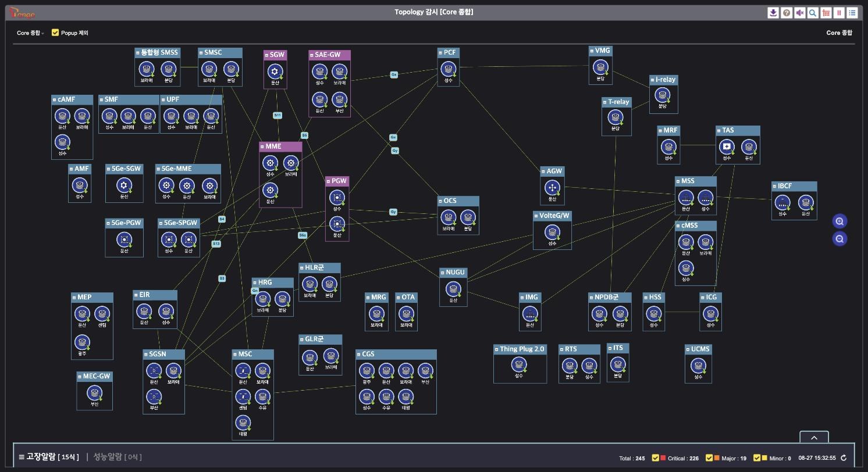The width and height of the screenshot is (868, 472).
Task: Select the SGW 둔산 node icon
Action: click(x=275, y=71)
